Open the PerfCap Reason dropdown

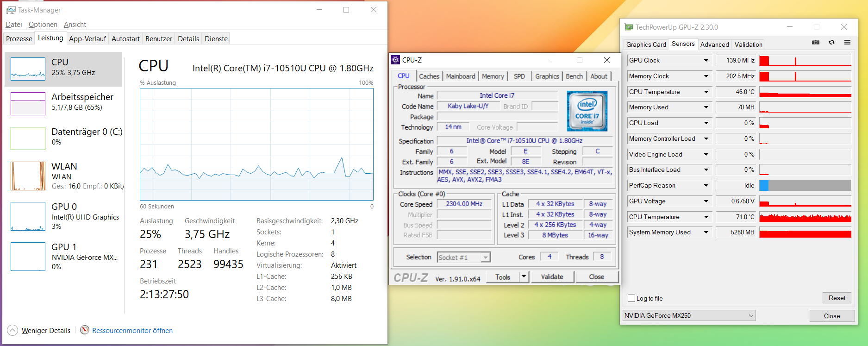tap(706, 185)
